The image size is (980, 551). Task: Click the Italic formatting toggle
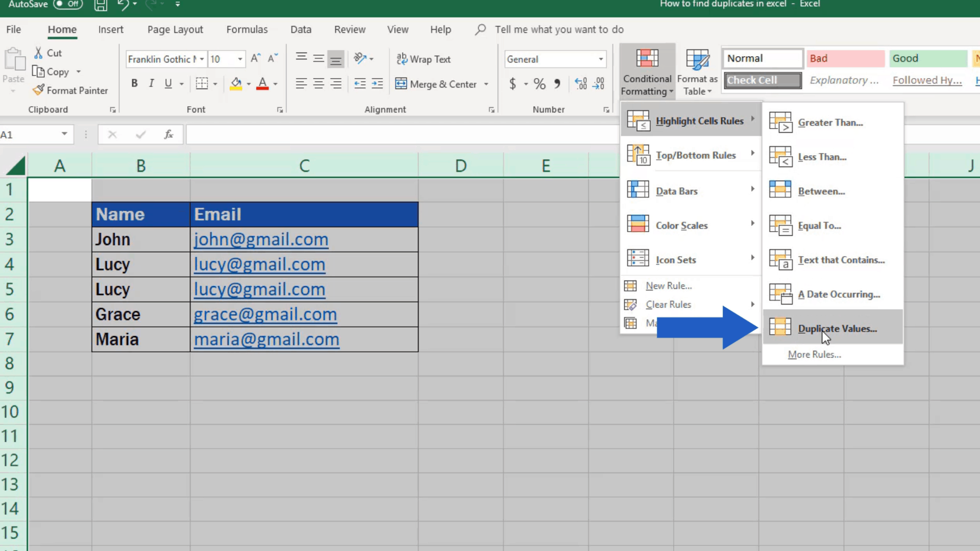coord(152,84)
